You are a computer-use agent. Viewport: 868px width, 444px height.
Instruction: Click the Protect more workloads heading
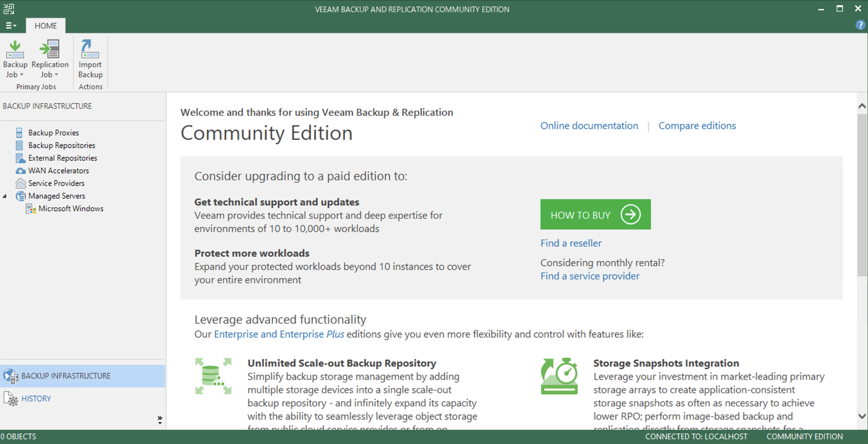(252, 253)
